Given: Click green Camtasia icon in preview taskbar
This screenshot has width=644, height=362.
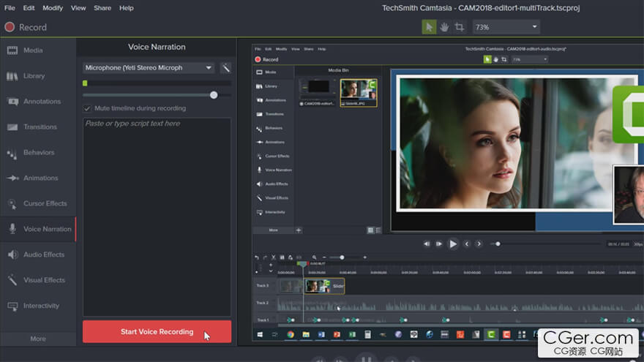Looking at the screenshot, I should (x=491, y=335).
